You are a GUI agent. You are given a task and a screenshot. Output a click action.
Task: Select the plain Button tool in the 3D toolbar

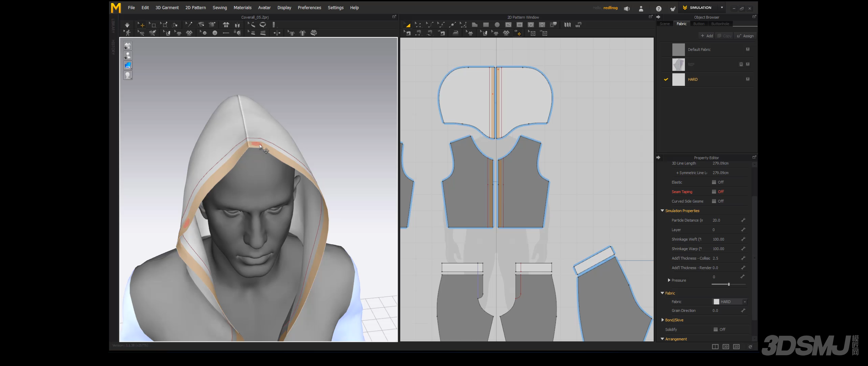tap(215, 33)
